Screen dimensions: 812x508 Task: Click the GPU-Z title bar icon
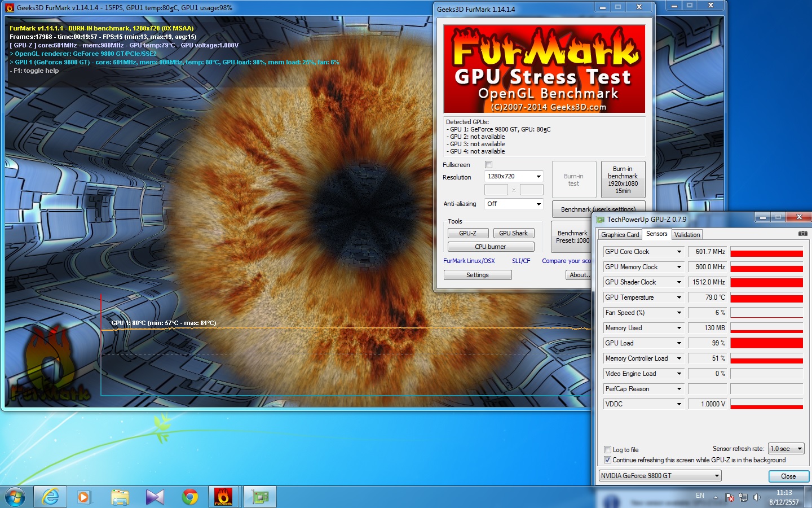[601, 220]
